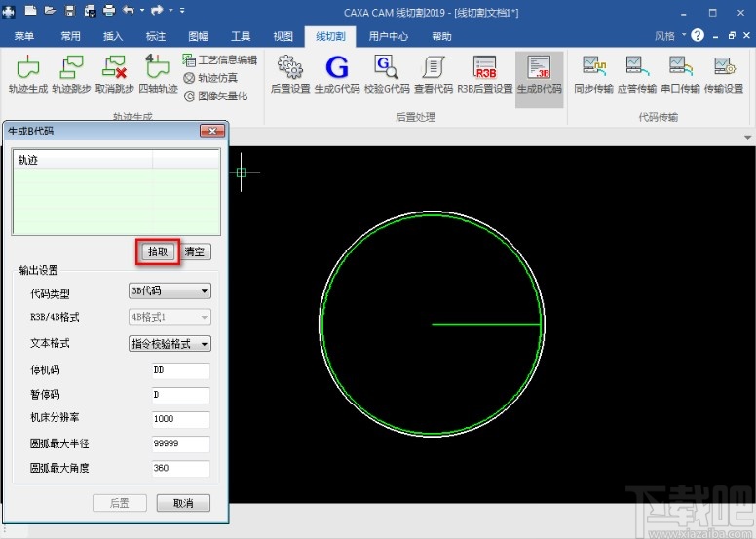Viewport: 756px width, 539px height.
Task: Open the 工具 ribbon tab
Action: (x=241, y=36)
